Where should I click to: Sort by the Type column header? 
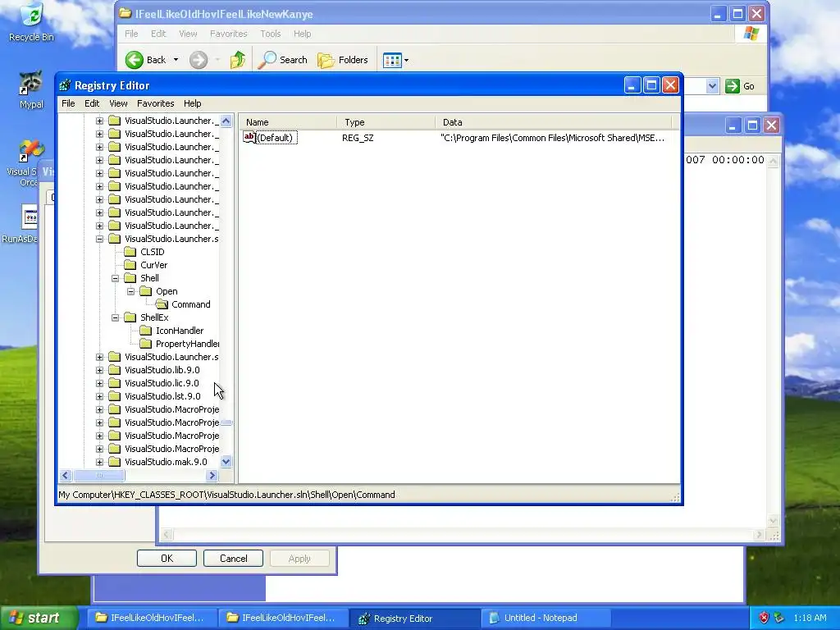[x=386, y=122]
